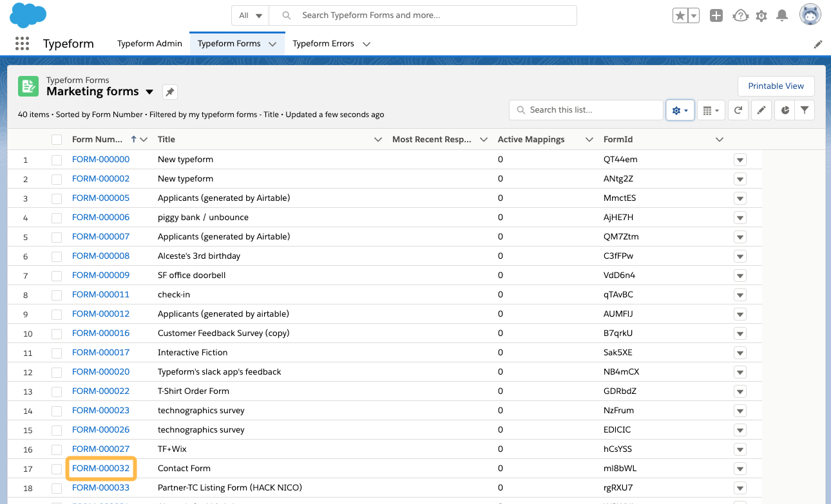Viewport: 831px width, 504px height.
Task: Open Title column menu chevron
Action: [x=378, y=139]
